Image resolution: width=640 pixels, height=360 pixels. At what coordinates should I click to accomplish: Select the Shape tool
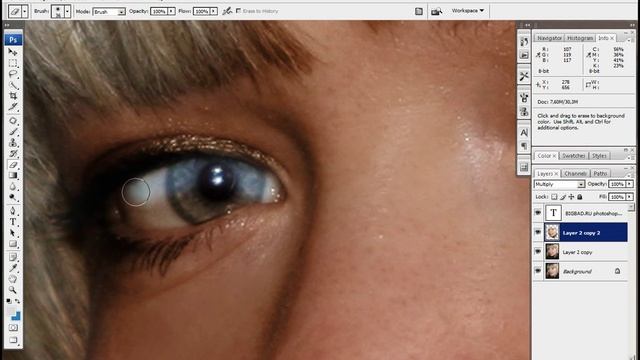(13, 244)
